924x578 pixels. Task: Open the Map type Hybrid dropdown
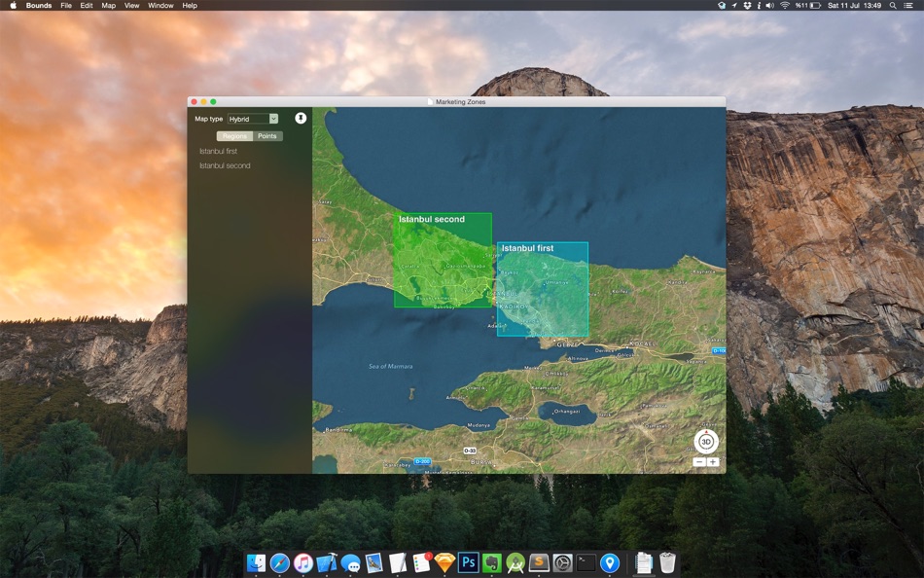[x=253, y=119]
